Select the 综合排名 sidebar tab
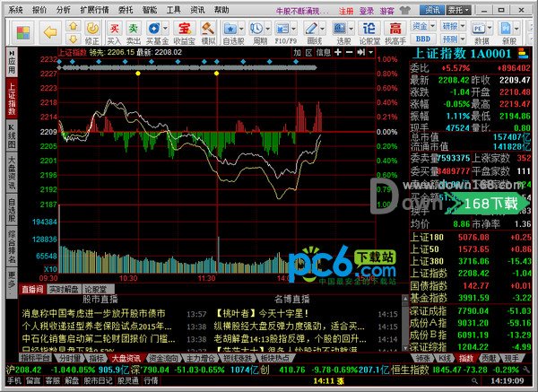This screenshot has width=538, height=392. pos(12,247)
